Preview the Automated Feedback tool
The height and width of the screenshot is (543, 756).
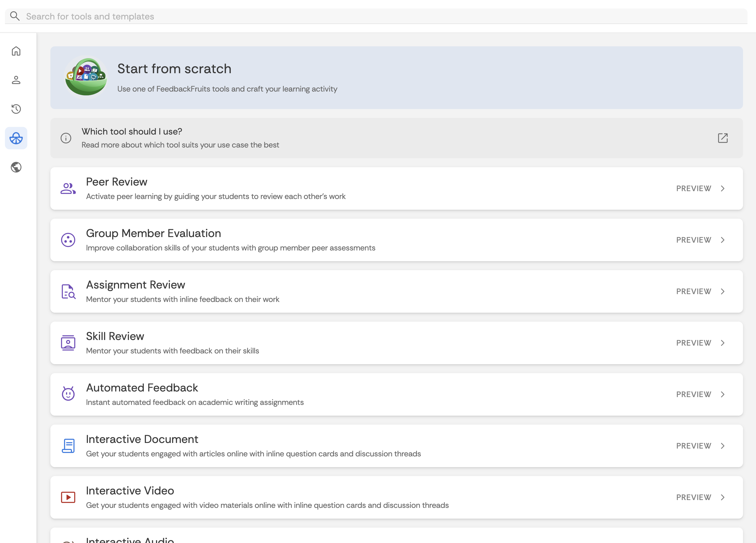(x=694, y=394)
